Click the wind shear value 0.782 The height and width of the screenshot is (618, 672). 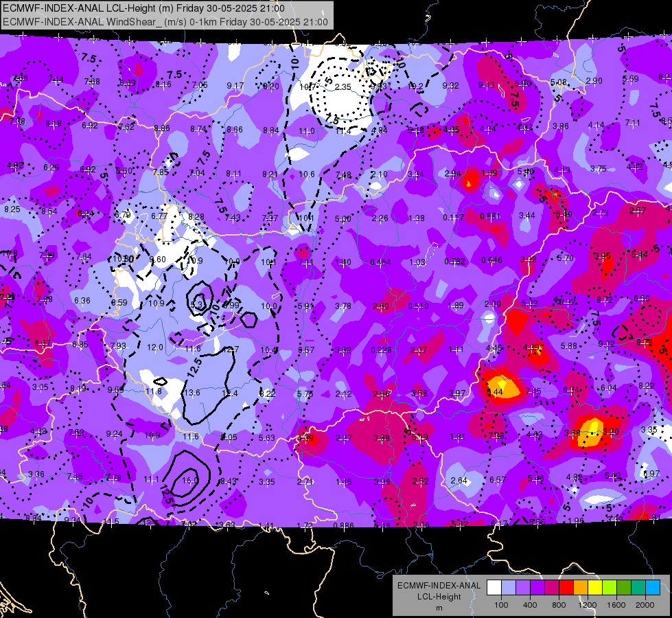click(x=454, y=261)
